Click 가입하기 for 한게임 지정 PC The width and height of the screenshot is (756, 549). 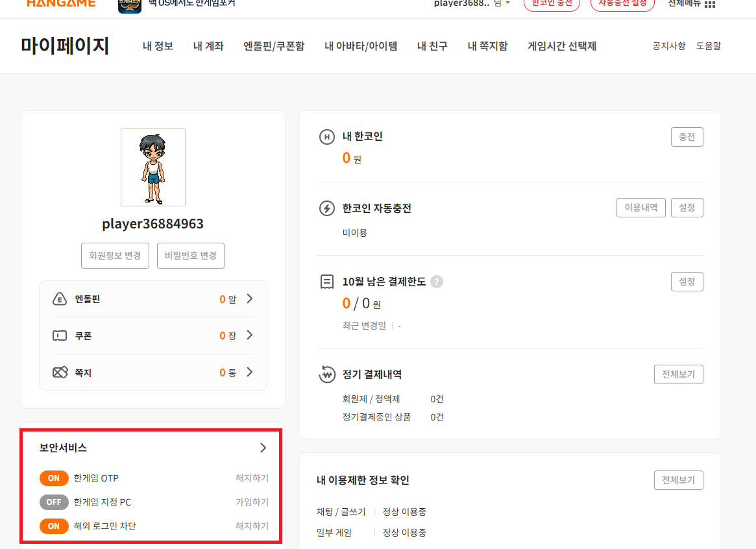click(252, 502)
